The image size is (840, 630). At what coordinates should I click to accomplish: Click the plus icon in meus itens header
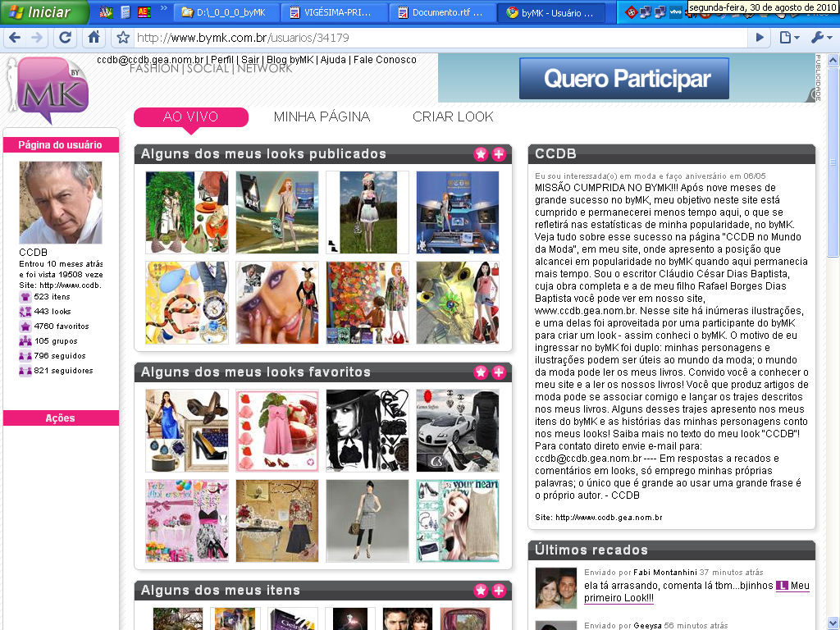499,591
